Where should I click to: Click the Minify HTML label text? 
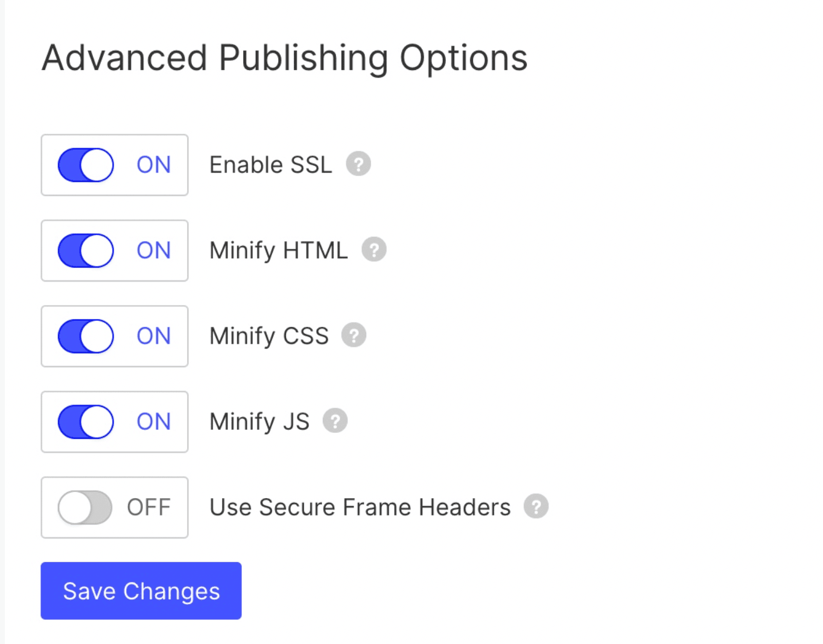tap(278, 251)
